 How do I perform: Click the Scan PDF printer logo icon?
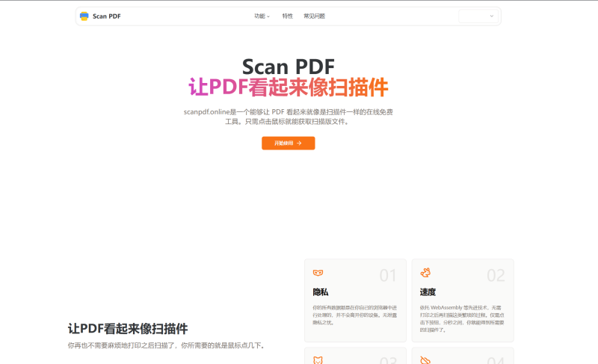pyautogui.click(x=84, y=16)
